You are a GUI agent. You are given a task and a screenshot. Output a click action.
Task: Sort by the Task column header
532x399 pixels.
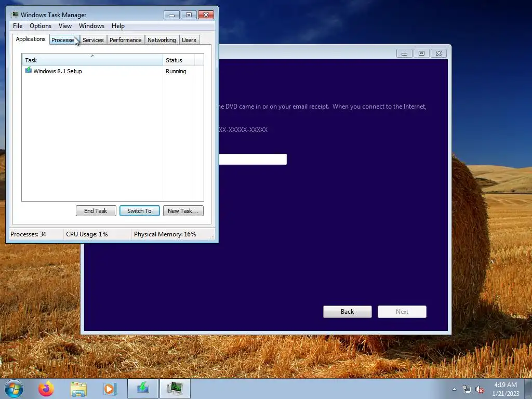(92, 60)
